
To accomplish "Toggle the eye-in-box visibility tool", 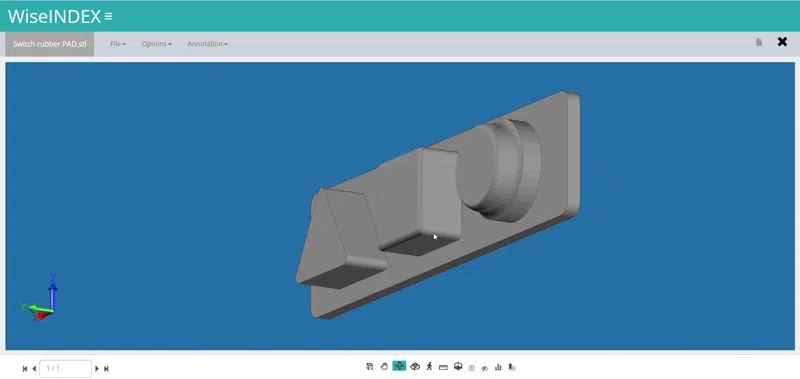I will 415,366.
